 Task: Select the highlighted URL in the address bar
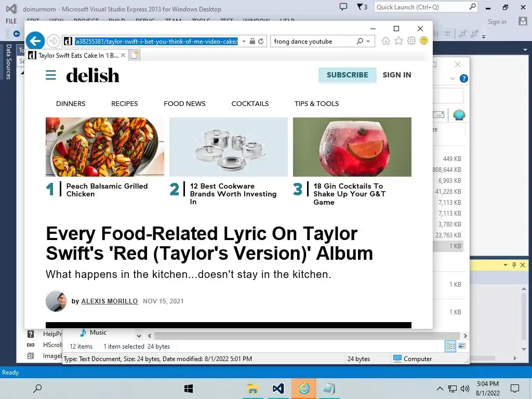click(156, 42)
